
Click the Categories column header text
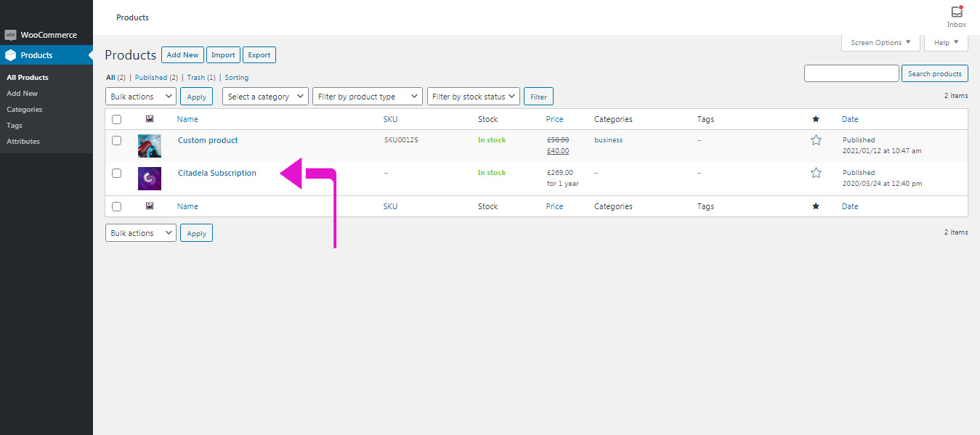[613, 119]
